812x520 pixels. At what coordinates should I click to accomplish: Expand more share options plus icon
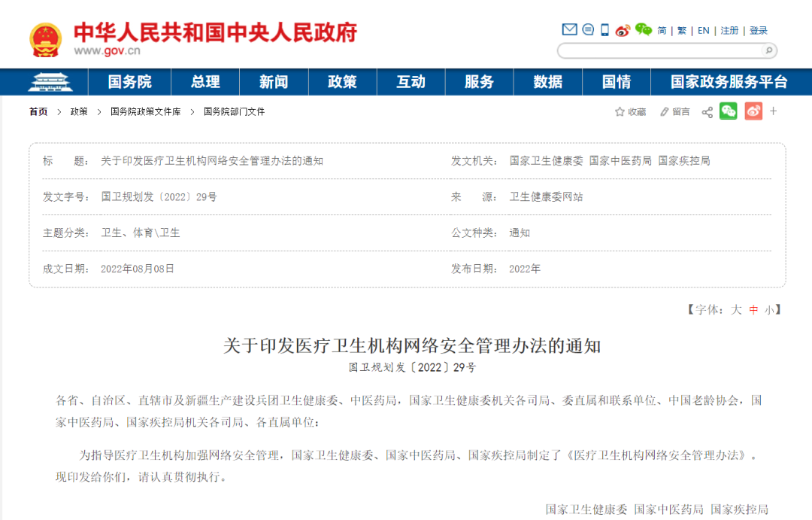pos(774,111)
